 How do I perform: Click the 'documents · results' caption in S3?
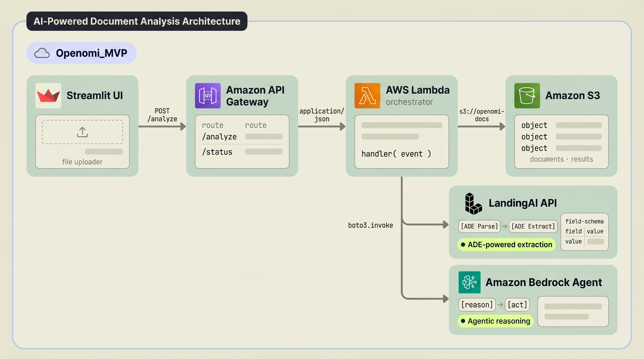pyautogui.click(x=561, y=159)
